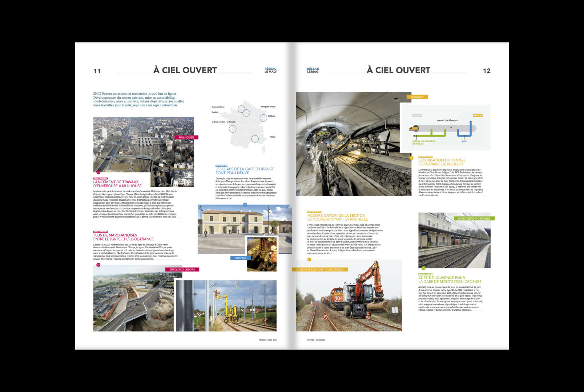Viewport: 584px width, 392px height.
Task: Open the small interior photo beside ORANGE tag
Action: pyautogui.click(x=262, y=254)
